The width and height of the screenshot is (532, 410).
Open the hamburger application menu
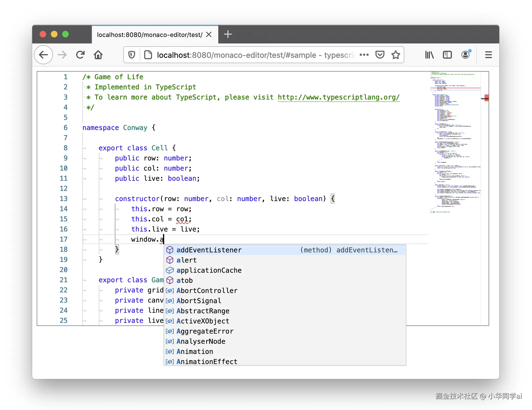(488, 55)
